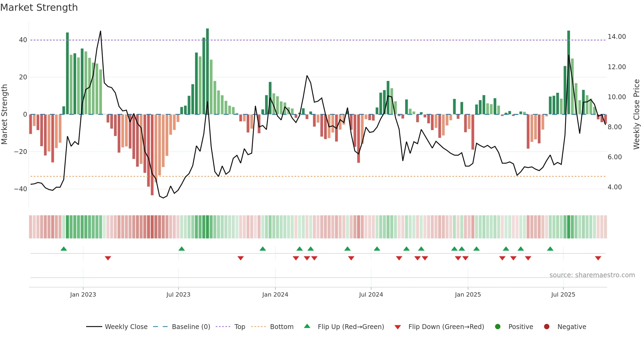Open the source: sharemaestro.com link
Viewport: 644px width, 362px height.
tap(592, 275)
